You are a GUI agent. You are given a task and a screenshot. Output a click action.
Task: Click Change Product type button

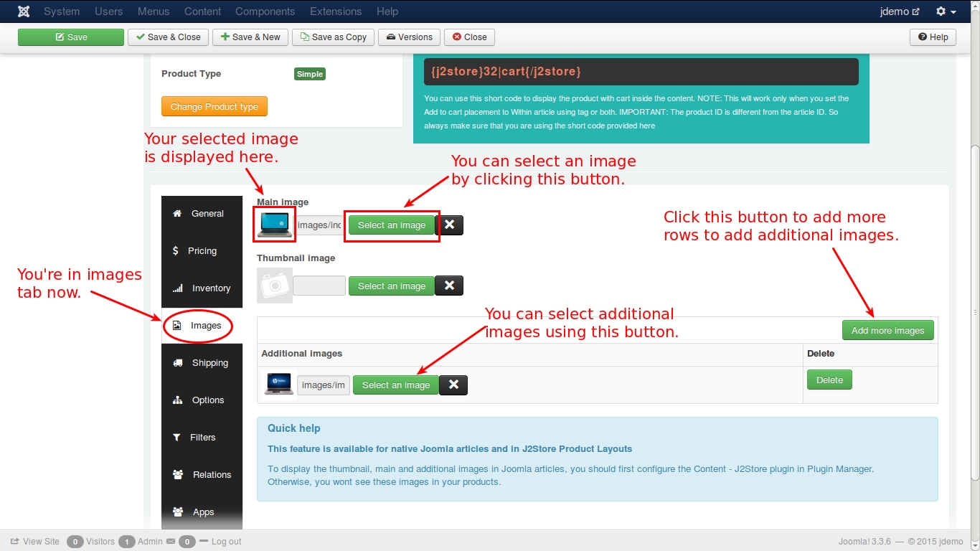tap(215, 106)
